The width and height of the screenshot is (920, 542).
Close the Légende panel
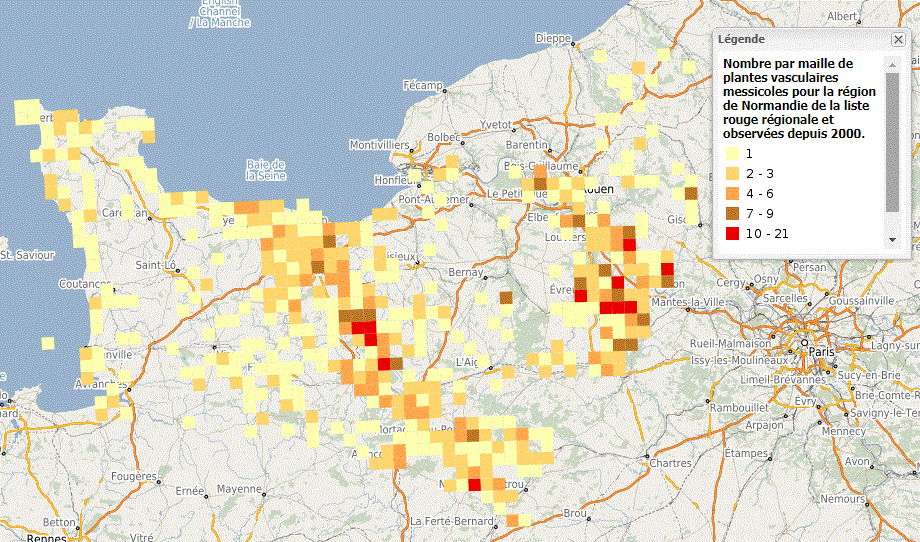tap(897, 39)
